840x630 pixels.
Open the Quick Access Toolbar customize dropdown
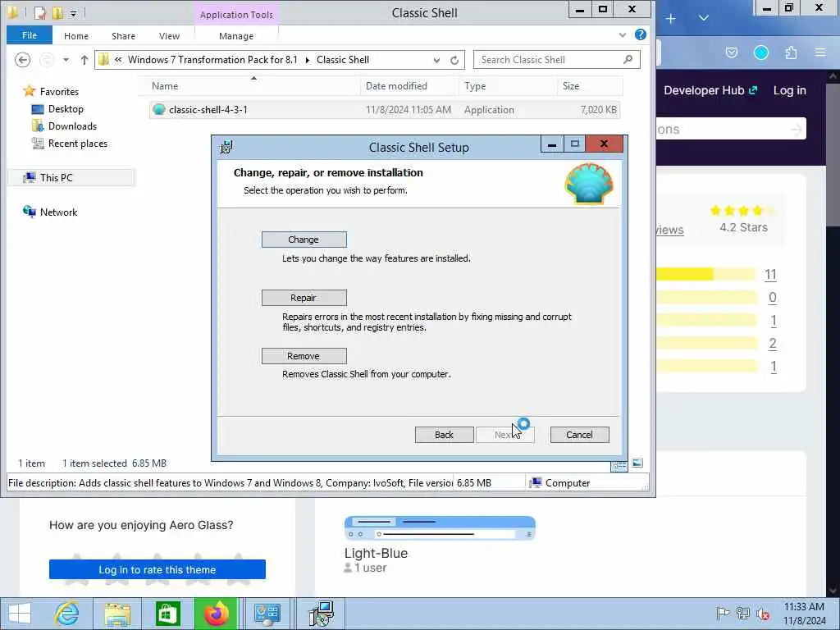[x=73, y=13]
